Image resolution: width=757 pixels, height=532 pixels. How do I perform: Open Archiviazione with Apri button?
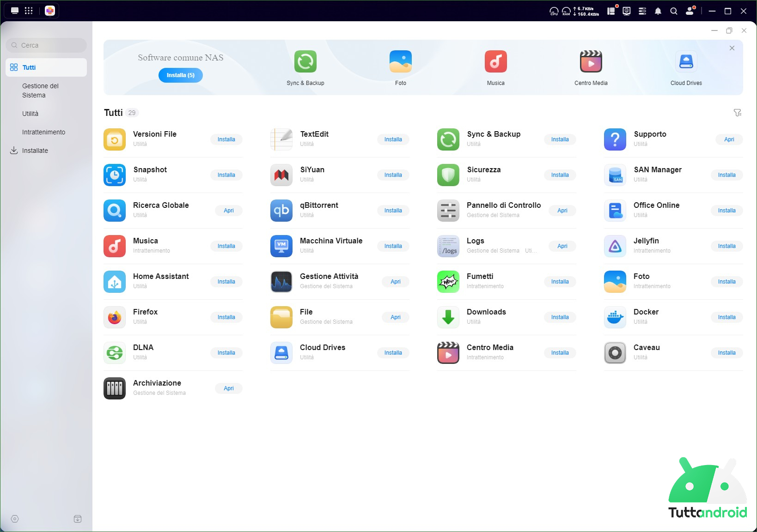pos(229,388)
